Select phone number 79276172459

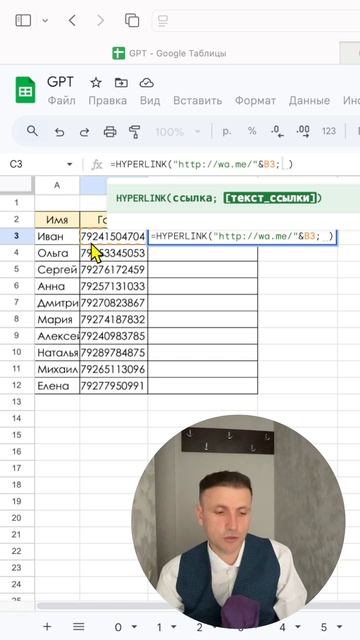coord(113,270)
